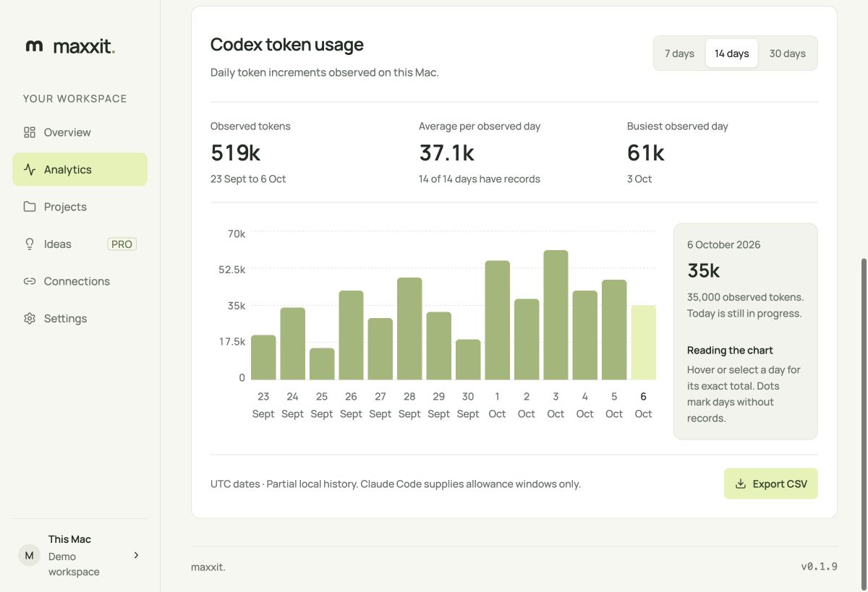868x592 pixels.
Task: Switch the range to 7 days
Action: point(679,53)
